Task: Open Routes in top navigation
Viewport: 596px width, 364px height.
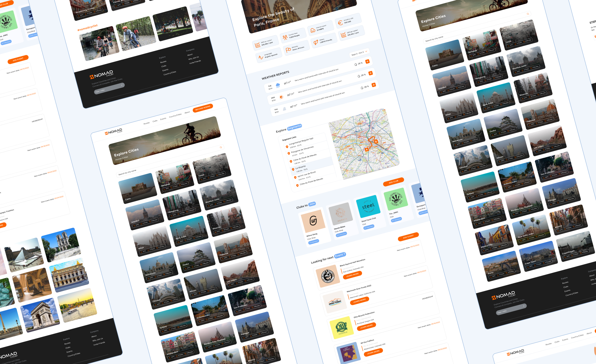Action: (x=146, y=123)
